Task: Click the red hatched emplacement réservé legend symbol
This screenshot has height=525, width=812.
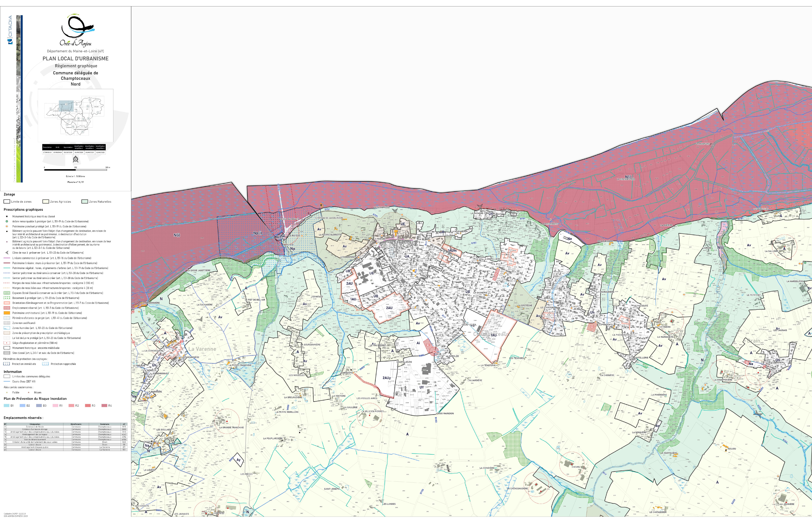Action: pos(7,308)
